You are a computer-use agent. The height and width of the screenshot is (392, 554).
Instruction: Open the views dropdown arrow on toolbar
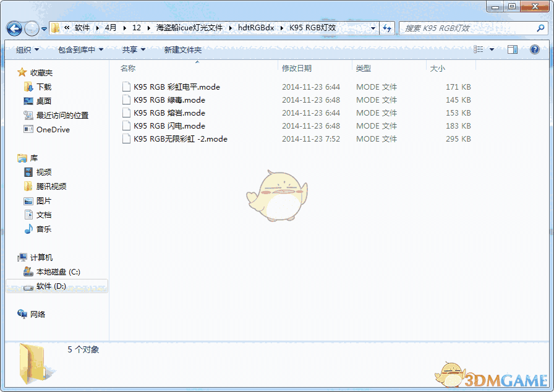pos(492,49)
